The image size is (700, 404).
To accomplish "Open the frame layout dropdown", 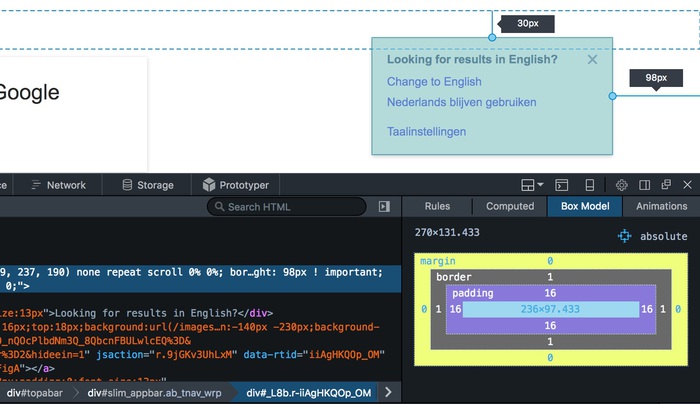I will tap(532, 185).
